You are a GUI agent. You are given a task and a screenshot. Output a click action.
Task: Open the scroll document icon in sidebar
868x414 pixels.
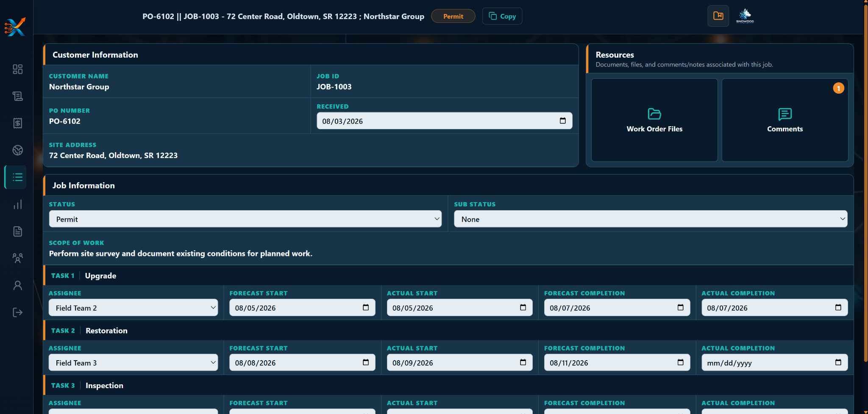[x=17, y=96]
